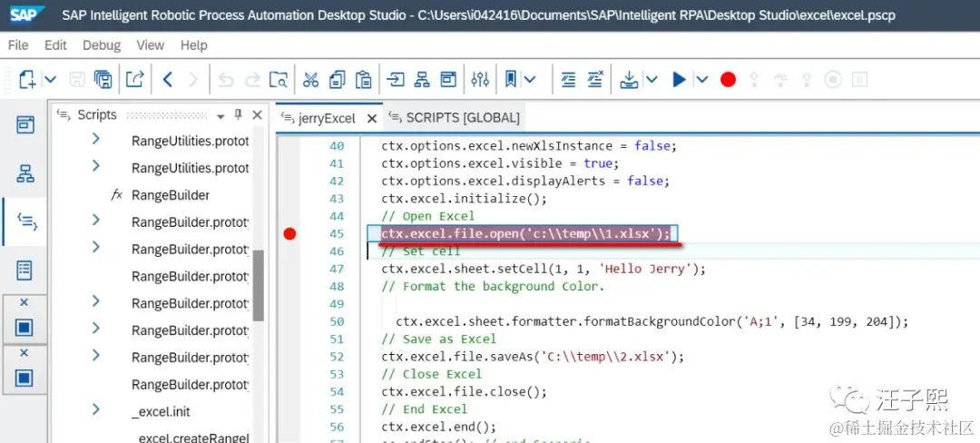
Task: Click the ctx.excel.file.open code line
Action: pos(525,233)
